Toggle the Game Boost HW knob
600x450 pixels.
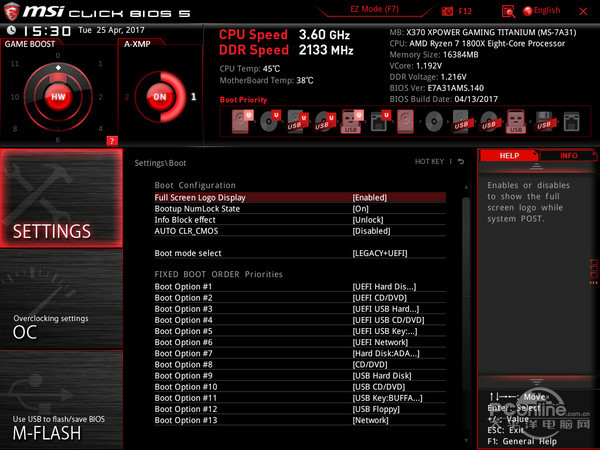pyautogui.click(x=58, y=97)
